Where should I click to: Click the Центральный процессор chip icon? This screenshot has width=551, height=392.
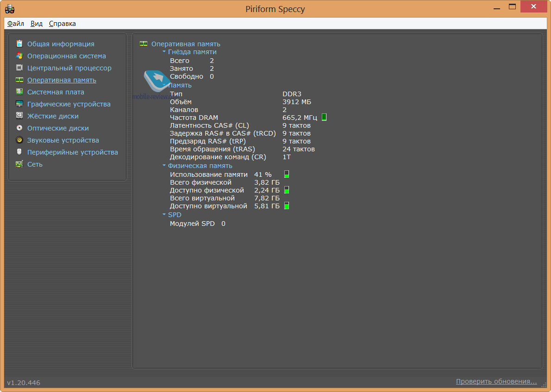[19, 68]
